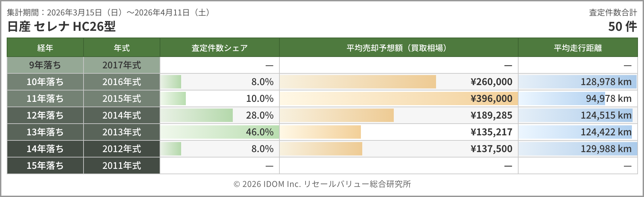Click the 2012年式 cell
644x197 pixels.
tap(121, 149)
